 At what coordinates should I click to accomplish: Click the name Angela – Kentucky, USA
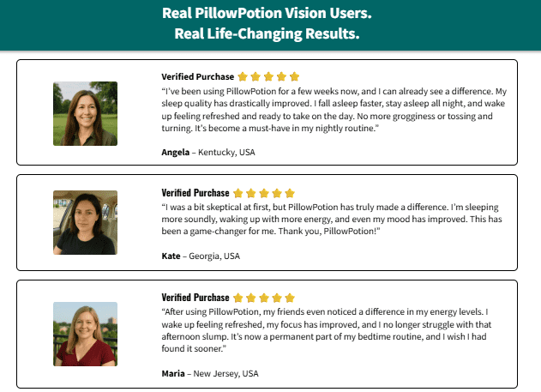click(208, 152)
